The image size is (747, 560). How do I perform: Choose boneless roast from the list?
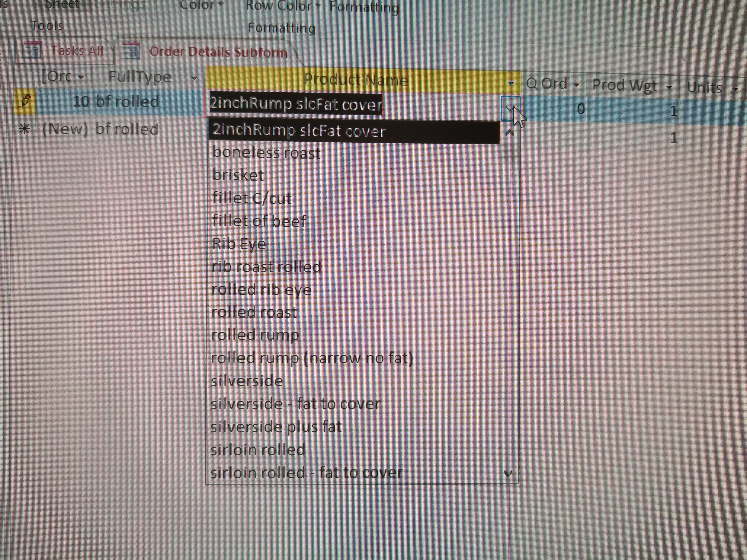pos(266,153)
